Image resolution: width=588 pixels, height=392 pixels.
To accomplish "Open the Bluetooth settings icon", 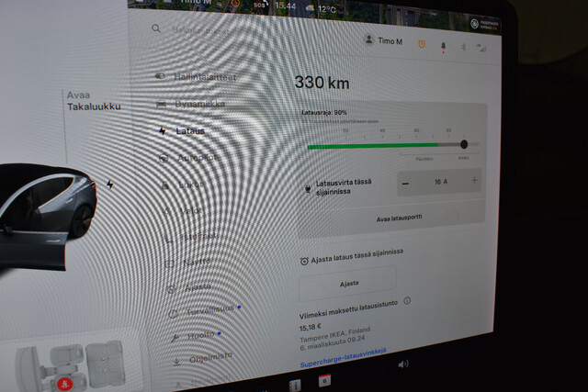I will tap(464, 45).
